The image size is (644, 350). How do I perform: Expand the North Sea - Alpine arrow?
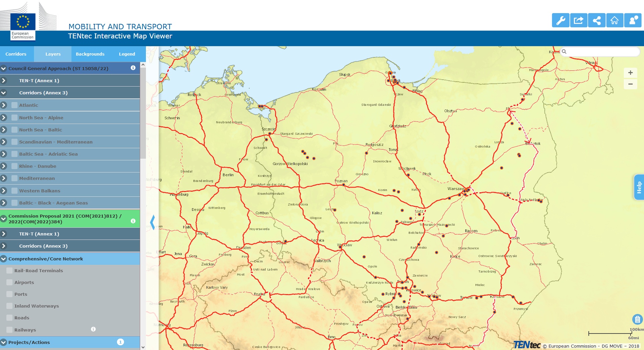point(4,117)
